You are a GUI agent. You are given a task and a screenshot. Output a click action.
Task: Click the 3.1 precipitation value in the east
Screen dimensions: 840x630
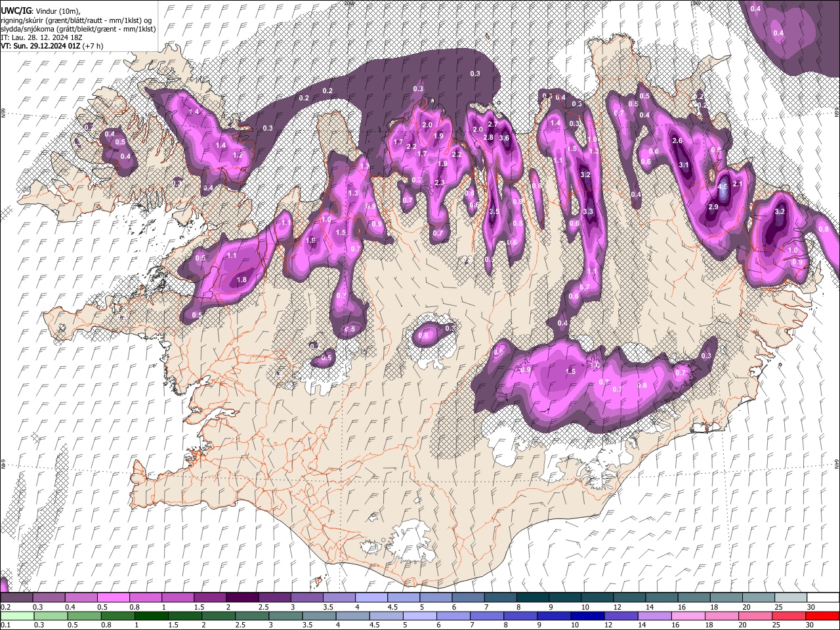683,165
